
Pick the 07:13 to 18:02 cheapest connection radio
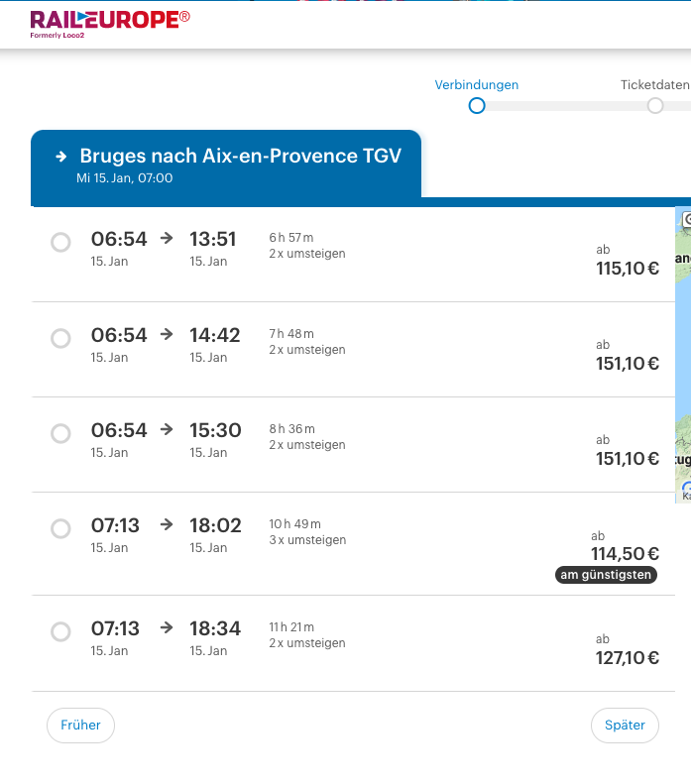(60, 528)
